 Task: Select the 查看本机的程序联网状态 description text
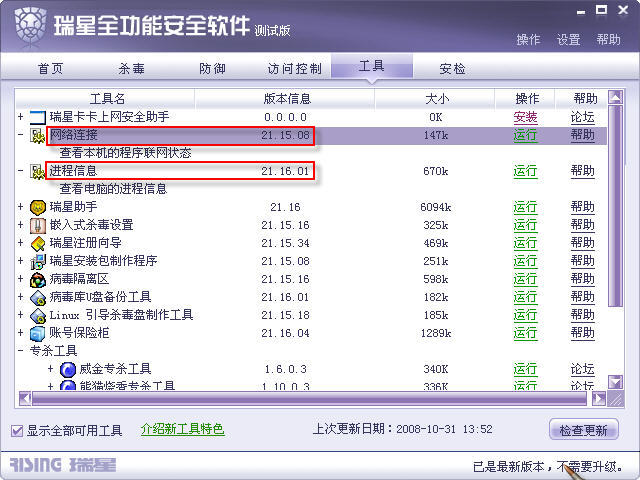126,153
